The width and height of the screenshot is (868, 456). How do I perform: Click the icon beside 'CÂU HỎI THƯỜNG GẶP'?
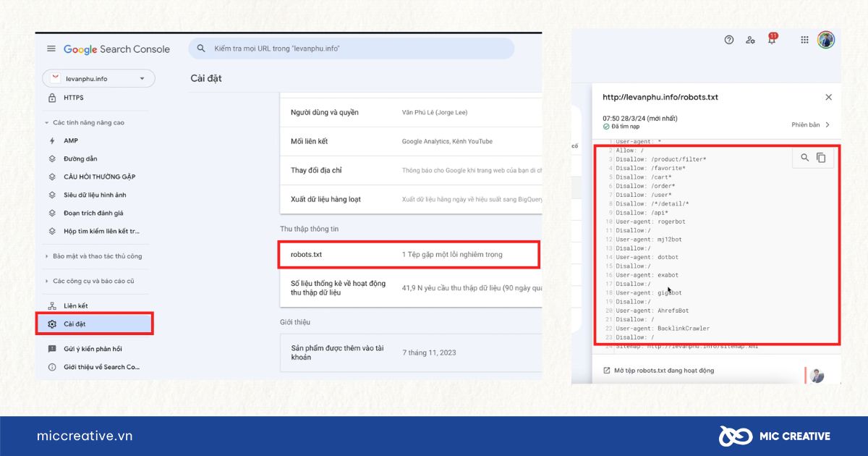pyautogui.click(x=52, y=177)
